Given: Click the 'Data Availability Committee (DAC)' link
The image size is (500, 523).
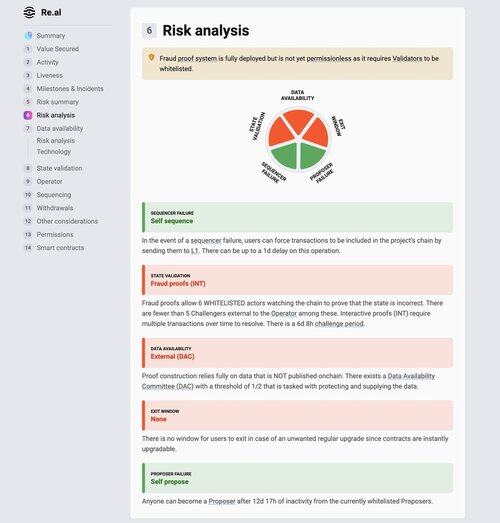Looking at the screenshot, I should coord(288,381).
